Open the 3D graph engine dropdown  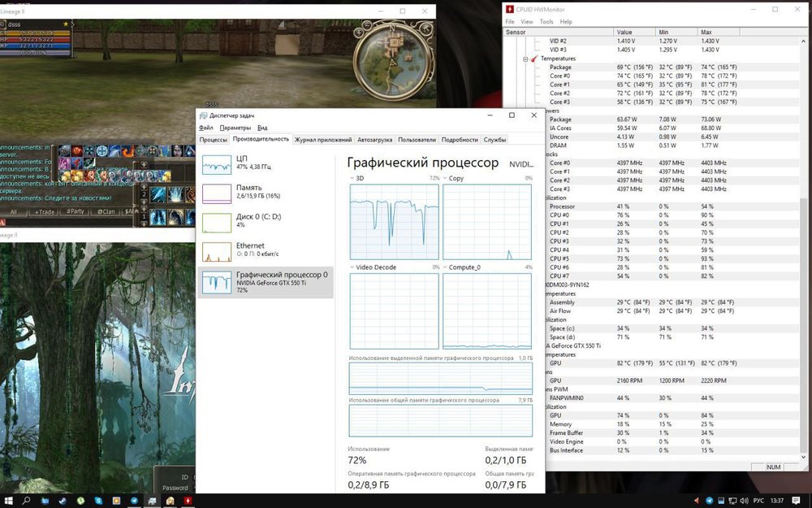[352, 178]
